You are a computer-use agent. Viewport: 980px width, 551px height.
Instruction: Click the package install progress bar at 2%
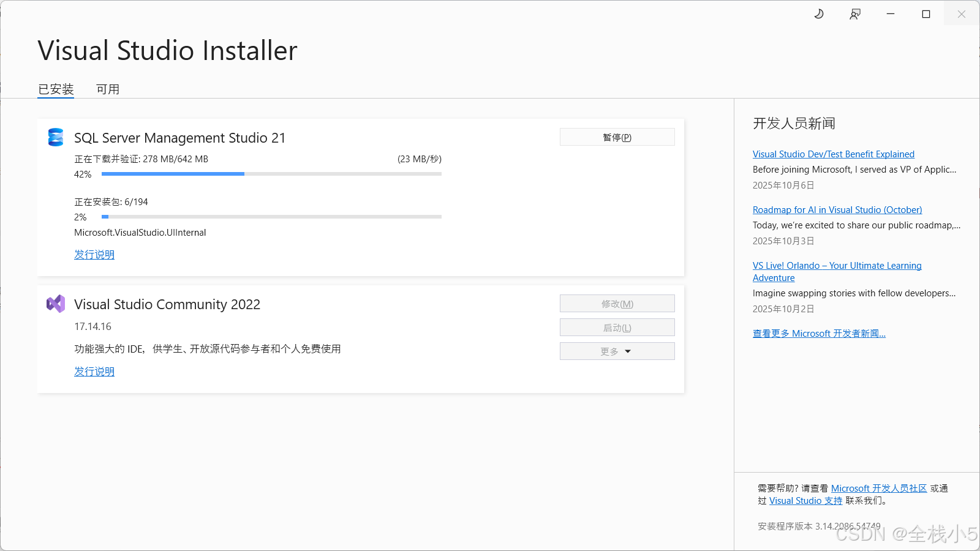click(271, 217)
